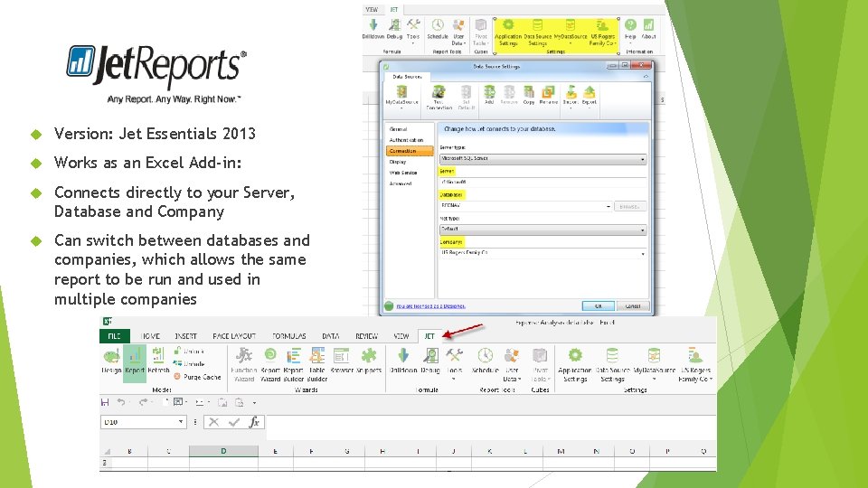Click OK in the Data Source Settings dialog
Viewport: 868px width, 488px height.
[x=598, y=306]
